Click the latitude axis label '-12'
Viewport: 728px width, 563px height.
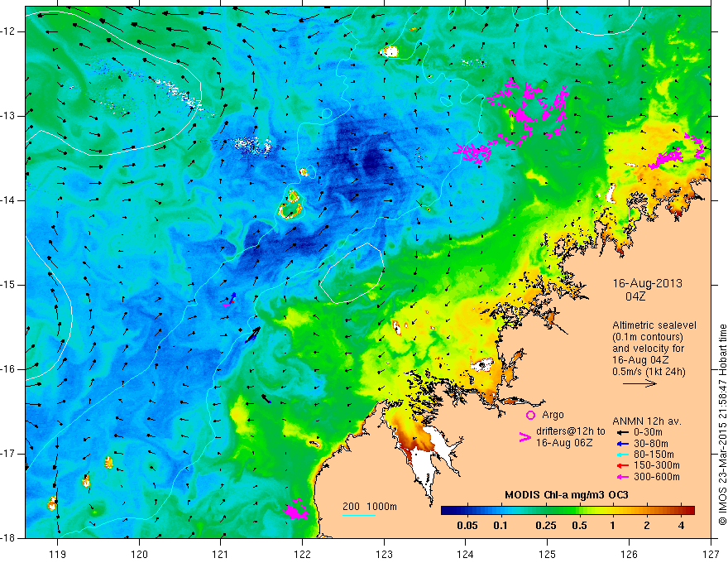click(x=8, y=31)
